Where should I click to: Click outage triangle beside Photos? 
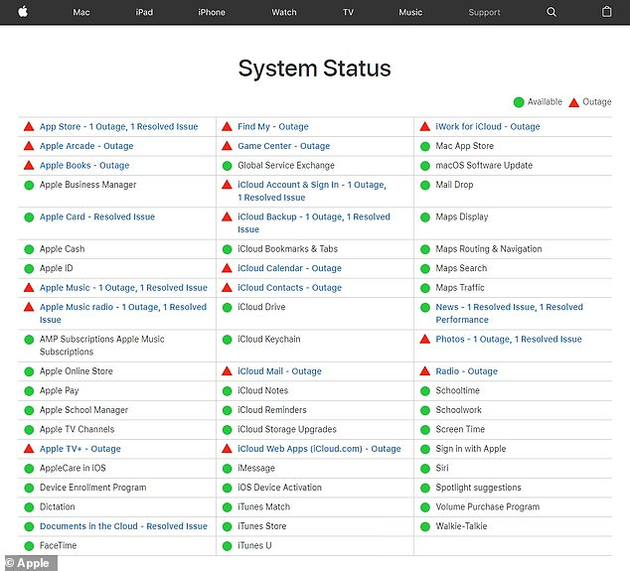pyautogui.click(x=425, y=339)
